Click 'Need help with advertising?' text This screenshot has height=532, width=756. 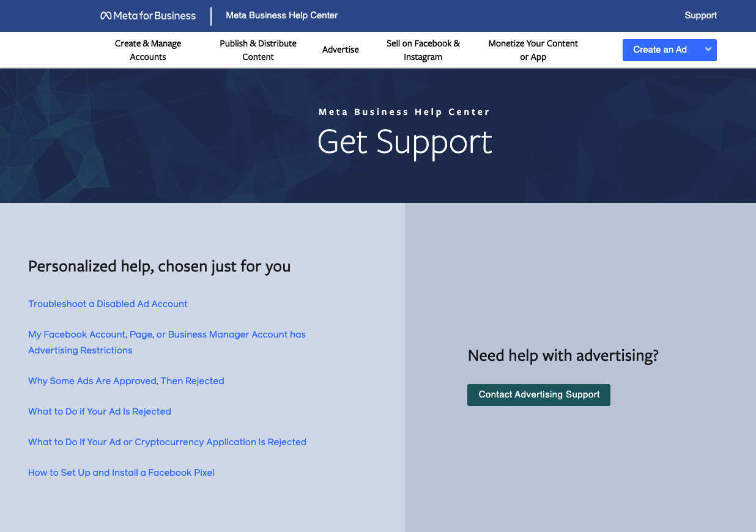pos(563,356)
